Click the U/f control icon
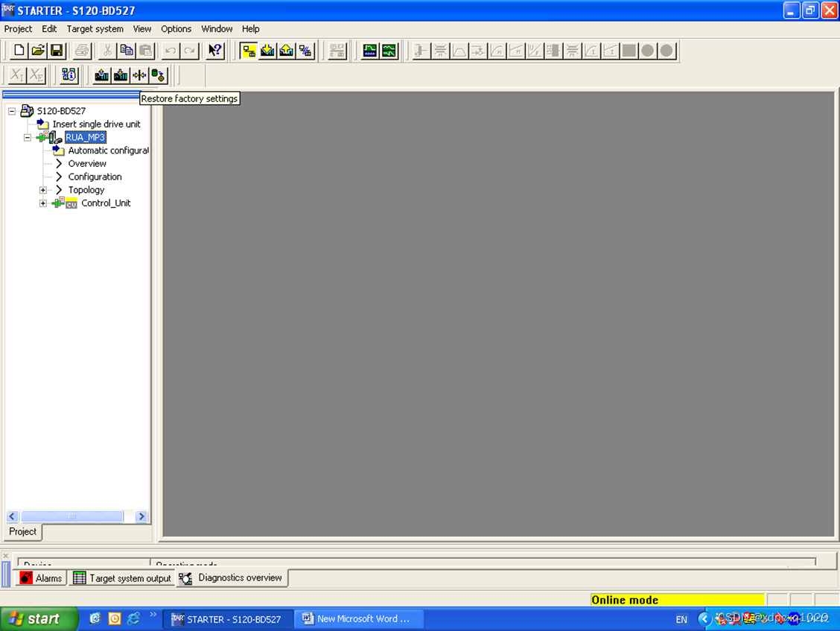 coord(534,51)
